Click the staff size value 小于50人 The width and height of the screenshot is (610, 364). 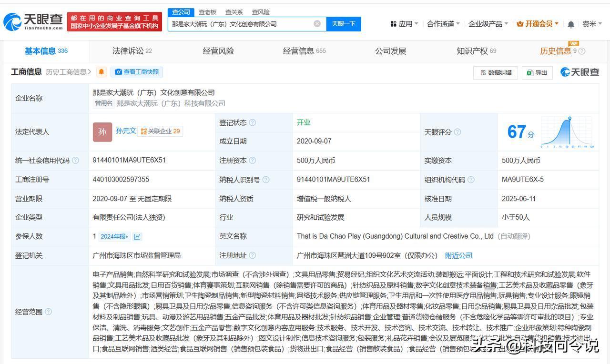point(516,217)
